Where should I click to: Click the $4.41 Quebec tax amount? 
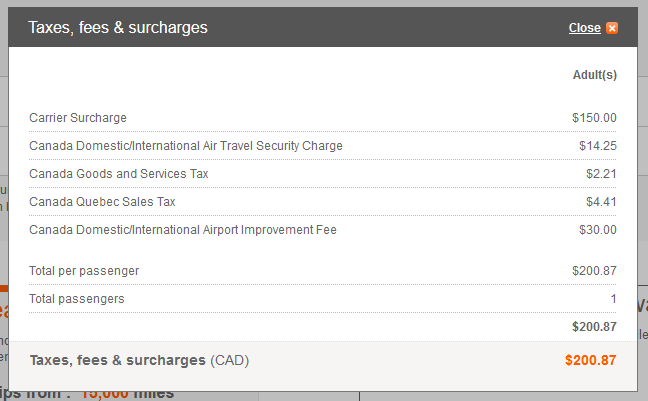click(x=601, y=202)
